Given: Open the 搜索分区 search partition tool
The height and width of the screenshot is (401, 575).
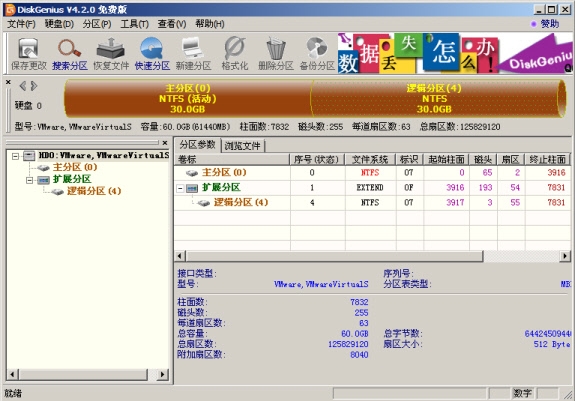Looking at the screenshot, I should click(70, 54).
